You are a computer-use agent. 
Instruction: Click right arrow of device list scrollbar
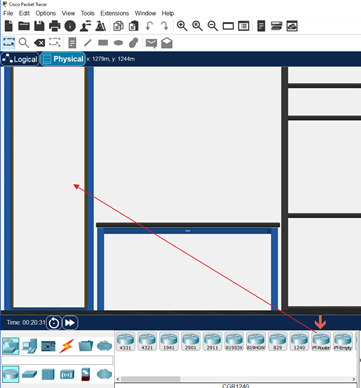tap(354, 379)
